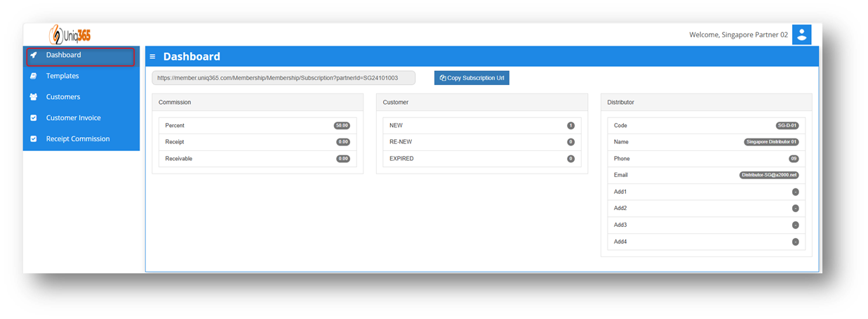Click the Percent 50.00 badge
Viewport: 868px width, 319px height.
[342, 126]
